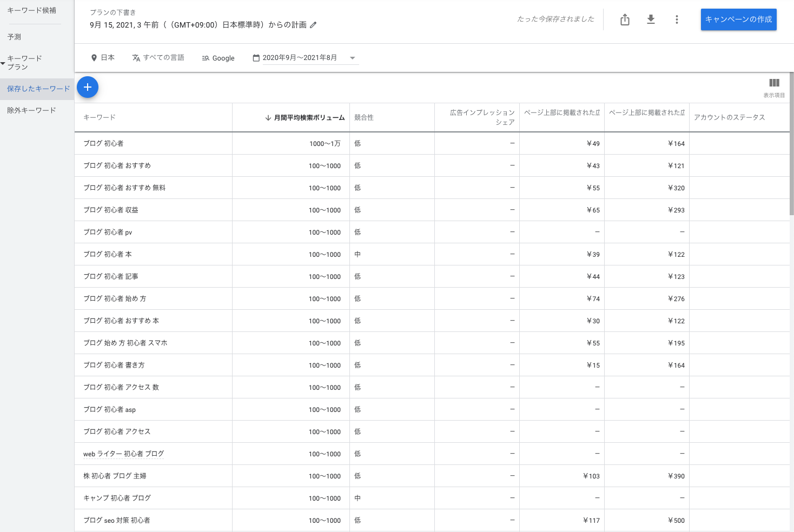Select keyword ブログ 初心者 収益
This screenshot has width=794, height=532.
111,210
